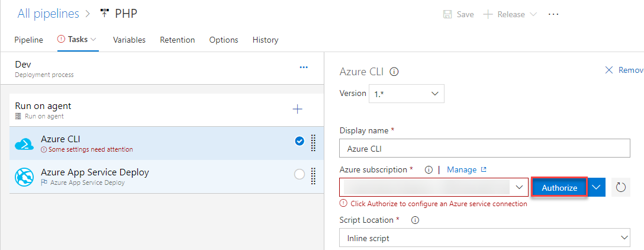The image size is (644, 250).
Task: Create a new Release
Action: 510,14
